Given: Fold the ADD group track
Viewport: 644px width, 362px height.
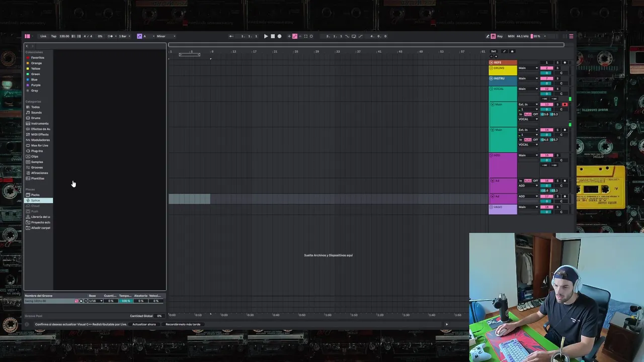Looking at the screenshot, I should coord(491,155).
